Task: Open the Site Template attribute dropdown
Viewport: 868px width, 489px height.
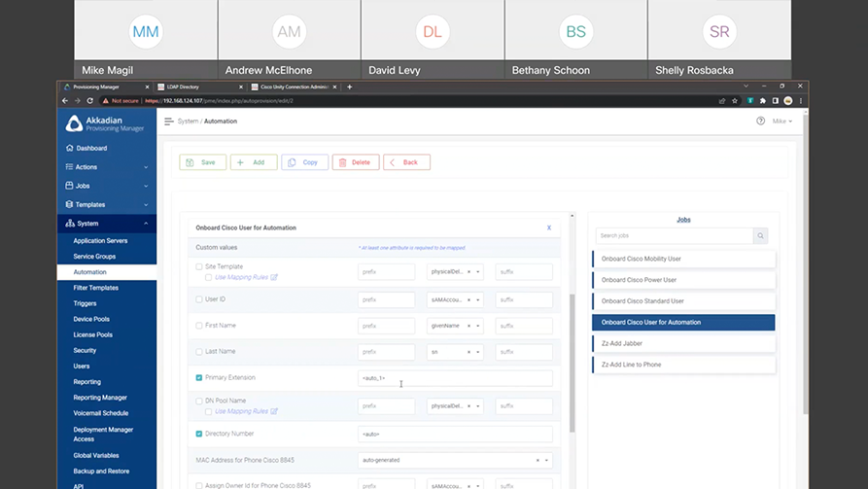Action: pos(455,272)
